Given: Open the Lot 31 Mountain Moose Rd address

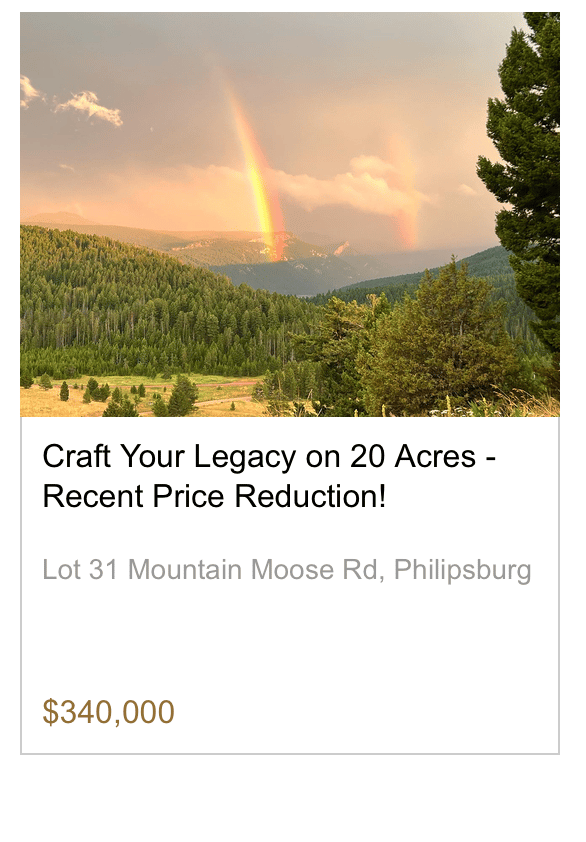Looking at the screenshot, I should point(287,570).
